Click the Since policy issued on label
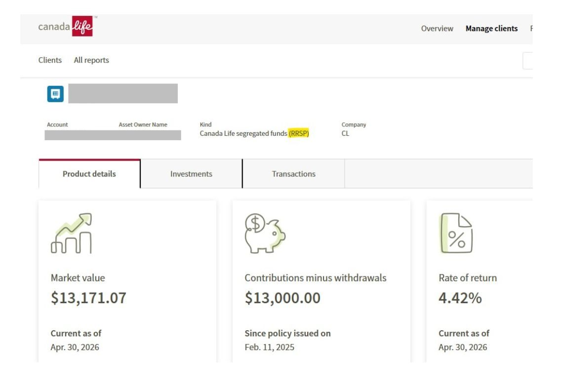561x392 pixels. pos(287,333)
